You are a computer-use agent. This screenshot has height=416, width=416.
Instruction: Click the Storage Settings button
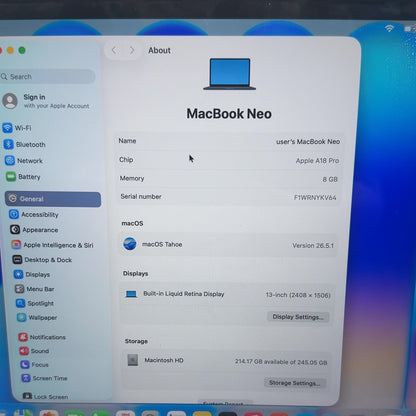pyautogui.click(x=295, y=383)
